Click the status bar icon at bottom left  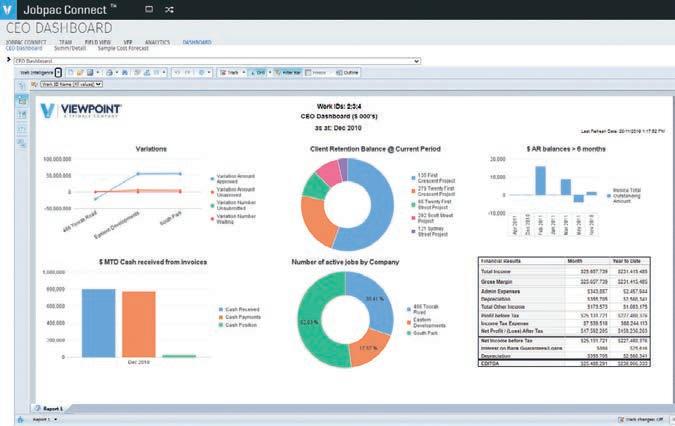point(20,420)
